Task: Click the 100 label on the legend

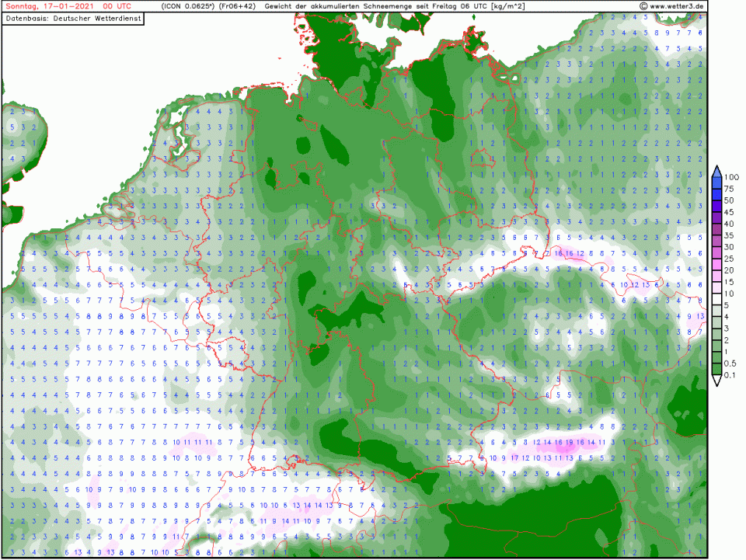Action: [731, 177]
